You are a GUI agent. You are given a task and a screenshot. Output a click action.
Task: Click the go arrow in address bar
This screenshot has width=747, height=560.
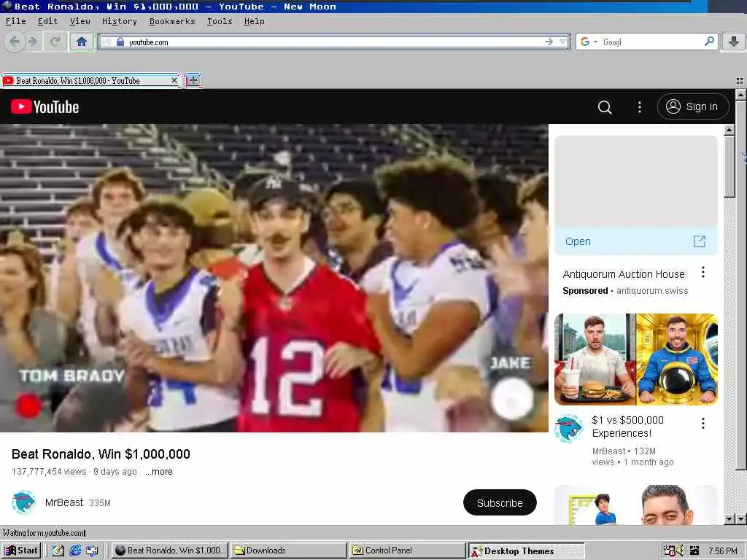click(x=549, y=42)
